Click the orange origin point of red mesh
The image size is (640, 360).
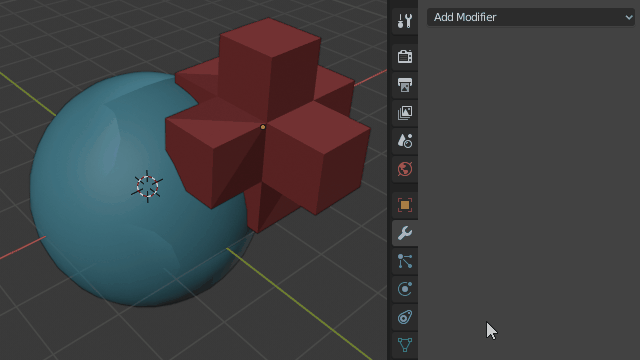tap(263, 127)
